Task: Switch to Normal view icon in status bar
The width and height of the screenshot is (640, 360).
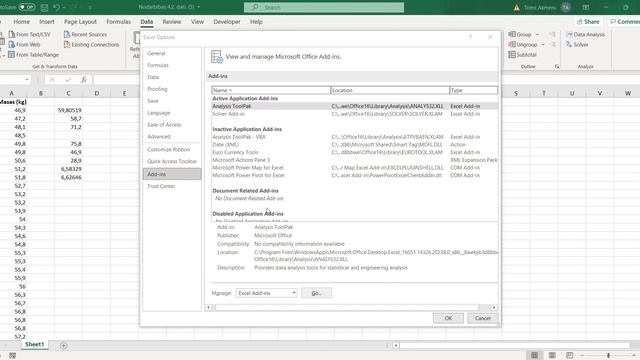Action: click(x=534, y=356)
